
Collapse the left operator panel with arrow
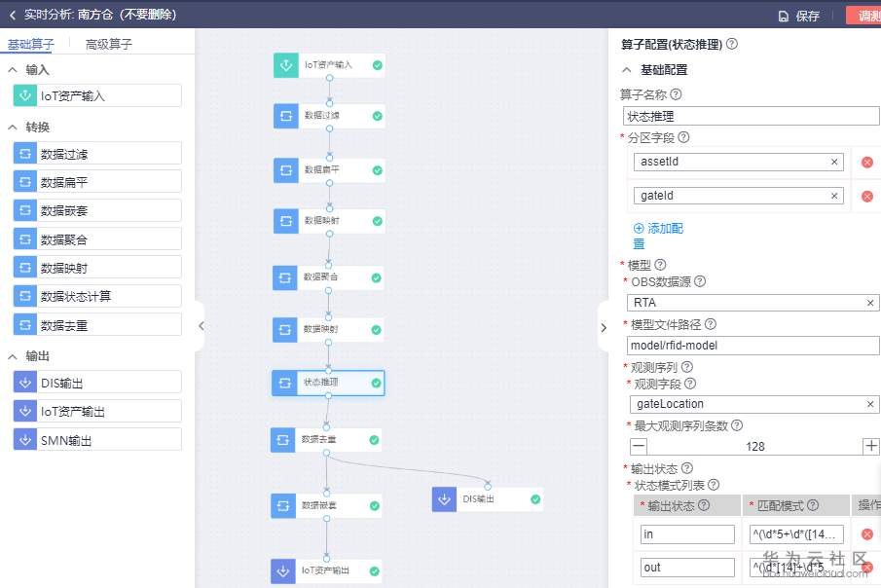201,326
